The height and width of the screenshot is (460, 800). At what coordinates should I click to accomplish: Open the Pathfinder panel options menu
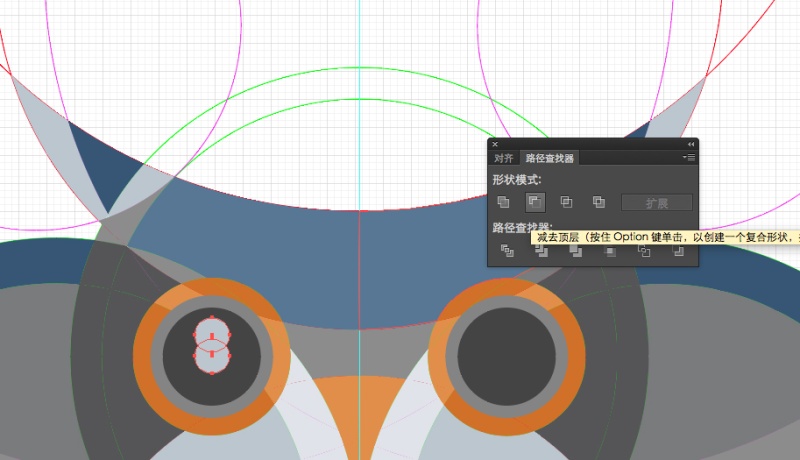point(689,158)
